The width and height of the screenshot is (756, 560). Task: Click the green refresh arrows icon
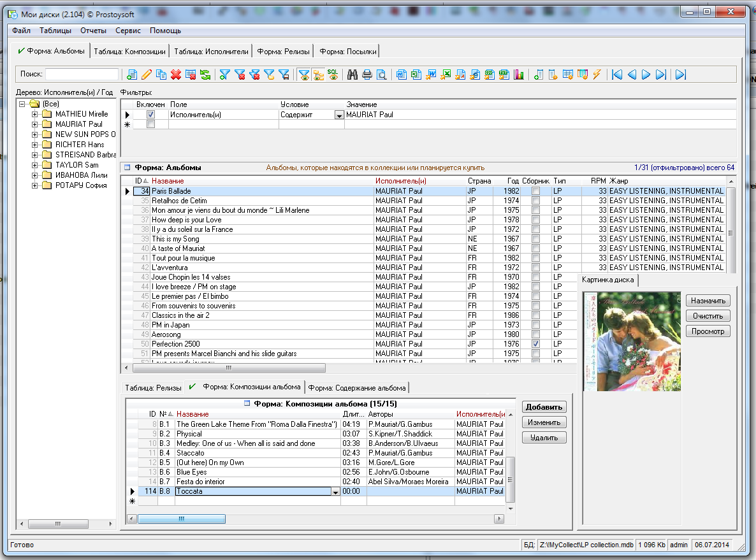pos(205,75)
